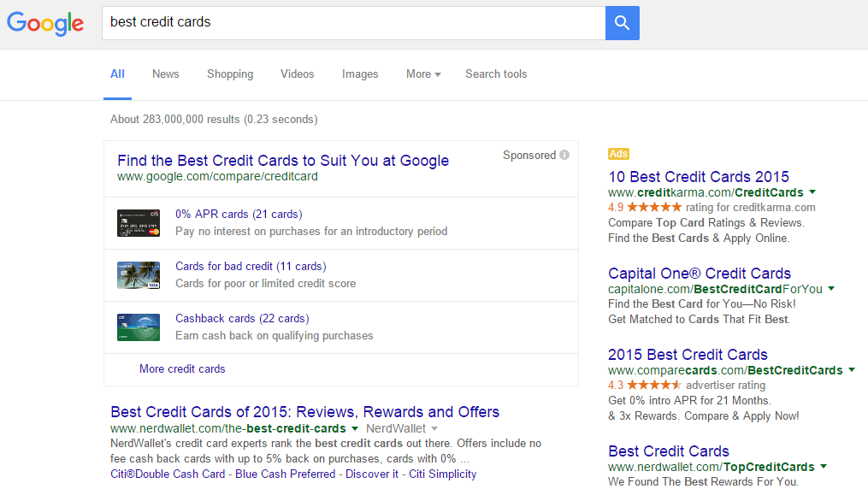Screen dimensions: 868x489
Task: Expand the capitalone.com ad URL arrow
Action: coord(831,289)
